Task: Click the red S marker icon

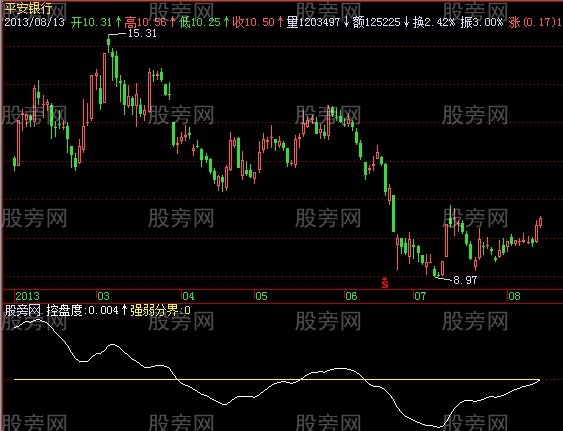Action: tap(385, 283)
